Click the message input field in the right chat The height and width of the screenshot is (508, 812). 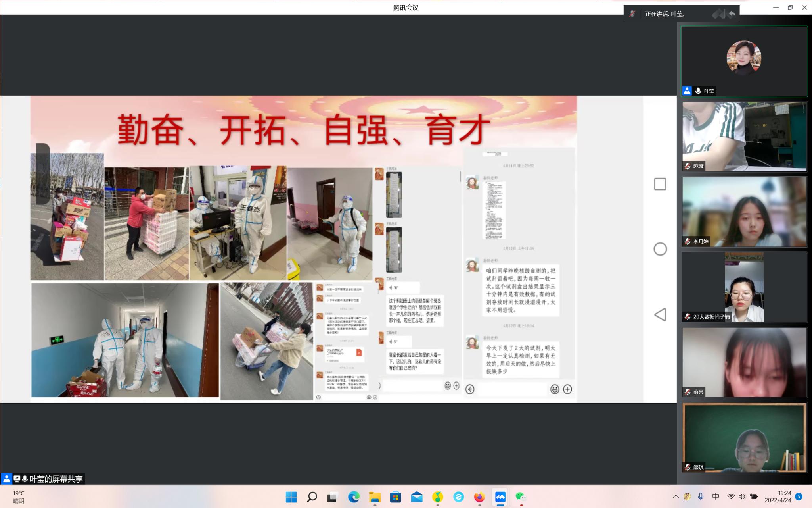point(512,389)
